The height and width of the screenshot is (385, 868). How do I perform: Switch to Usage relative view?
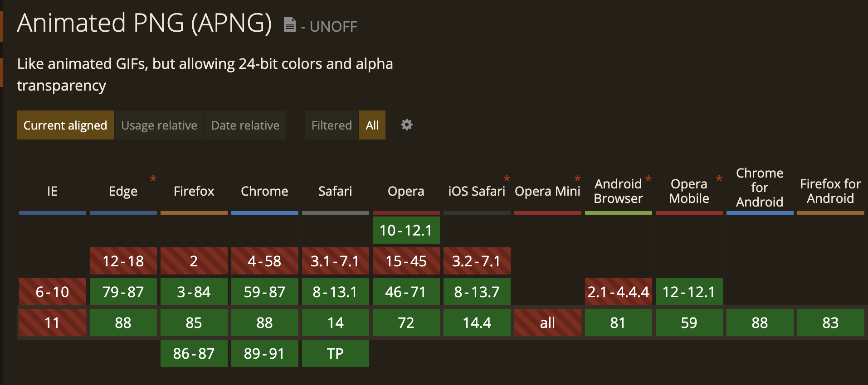pos(159,125)
